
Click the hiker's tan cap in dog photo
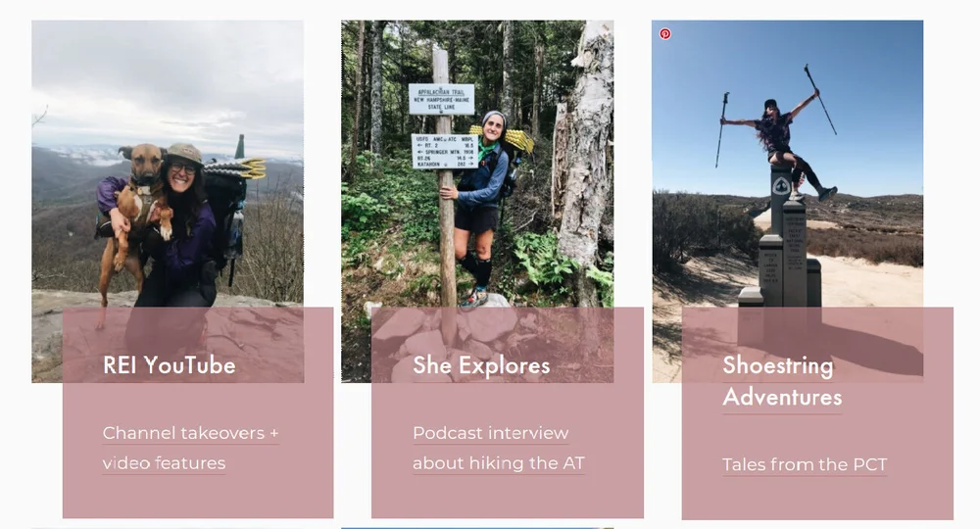coord(184,153)
